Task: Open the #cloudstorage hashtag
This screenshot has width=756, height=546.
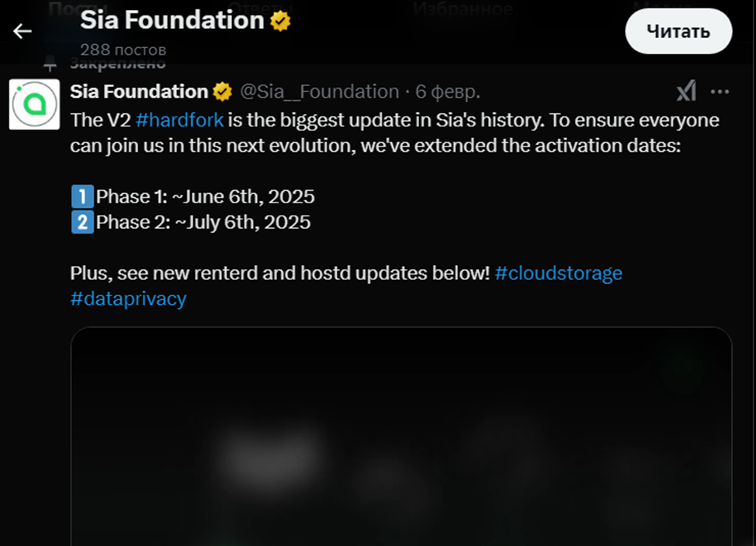Action: pyautogui.click(x=558, y=273)
